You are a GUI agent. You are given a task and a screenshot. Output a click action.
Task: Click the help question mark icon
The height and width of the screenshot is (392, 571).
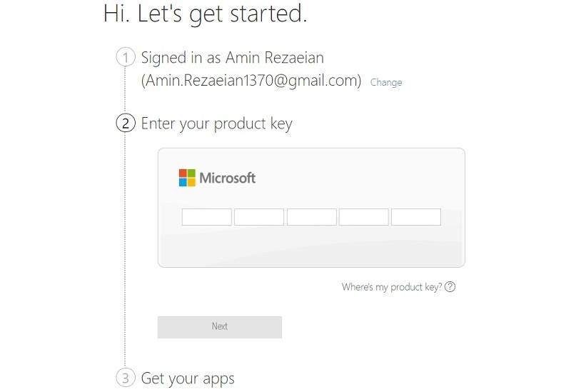coord(450,287)
